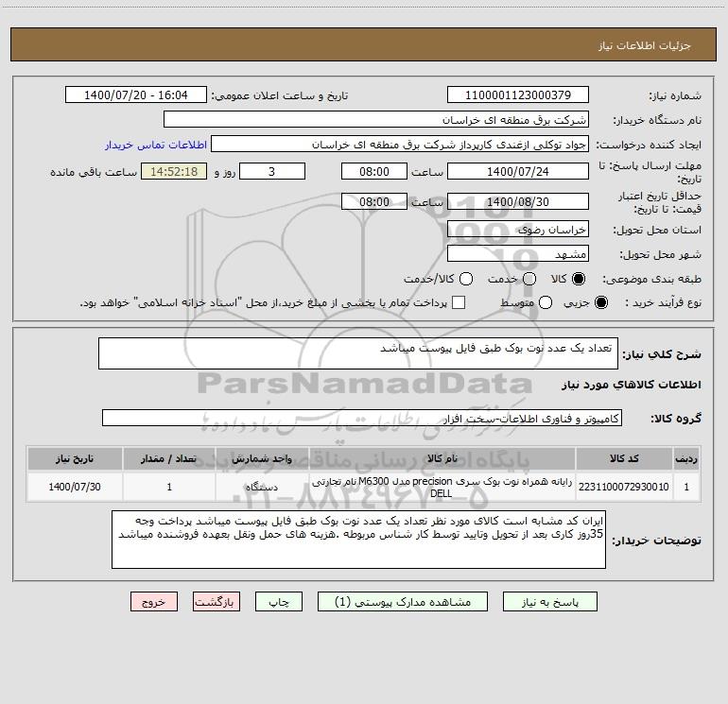
Task: Click the کد کالا column header
Action: coord(624,458)
